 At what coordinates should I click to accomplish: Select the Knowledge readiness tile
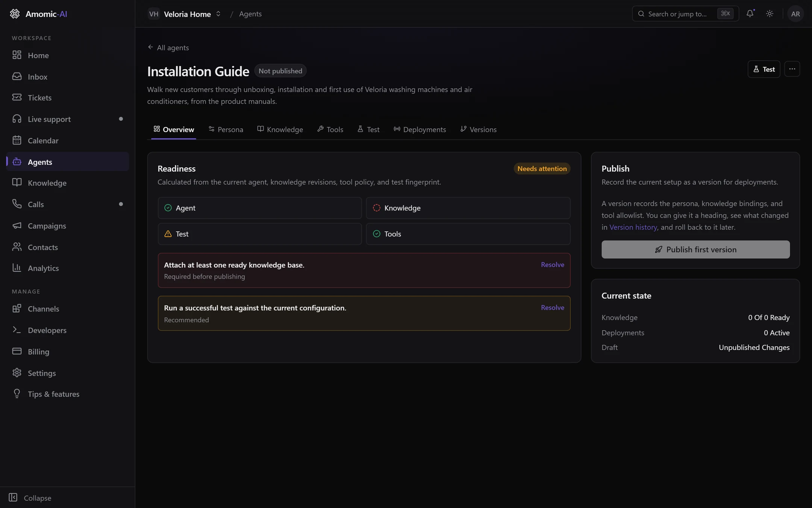pos(468,208)
